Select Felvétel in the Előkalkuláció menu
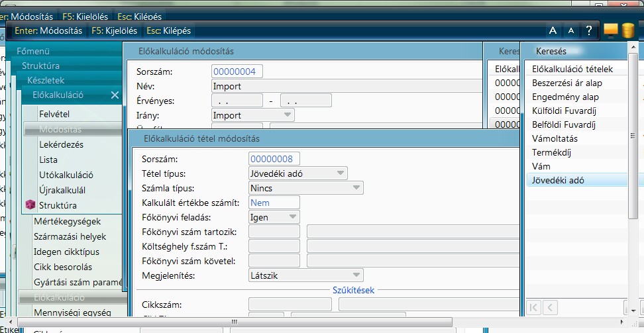 click(54, 114)
